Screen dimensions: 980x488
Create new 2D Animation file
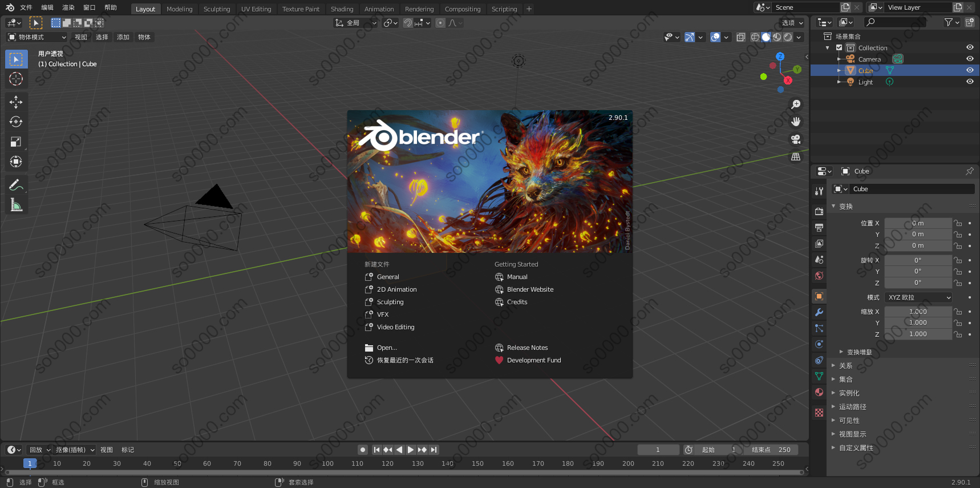pyautogui.click(x=396, y=289)
